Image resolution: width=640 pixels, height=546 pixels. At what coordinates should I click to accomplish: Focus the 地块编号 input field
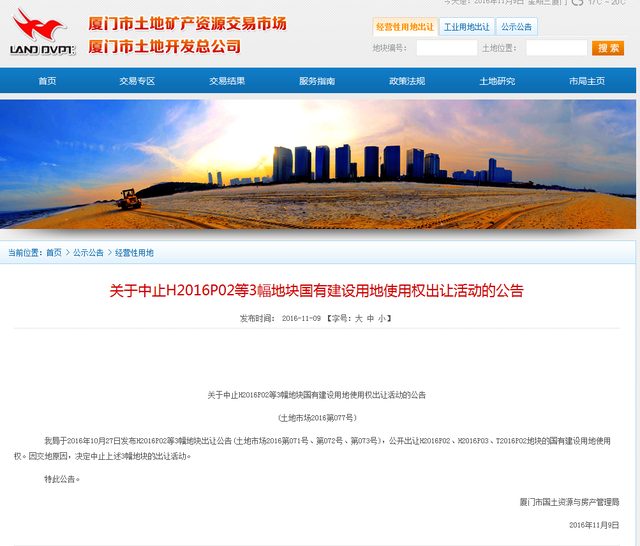pyautogui.click(x=447, y=48)
